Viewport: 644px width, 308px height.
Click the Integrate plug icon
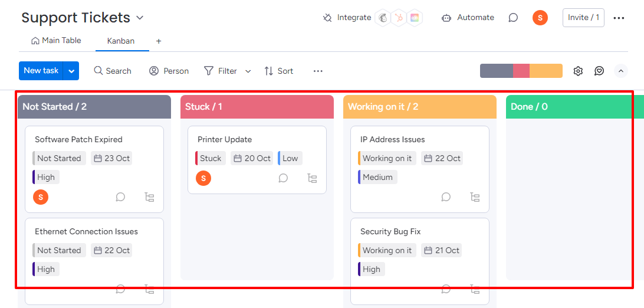click(327, 18)
